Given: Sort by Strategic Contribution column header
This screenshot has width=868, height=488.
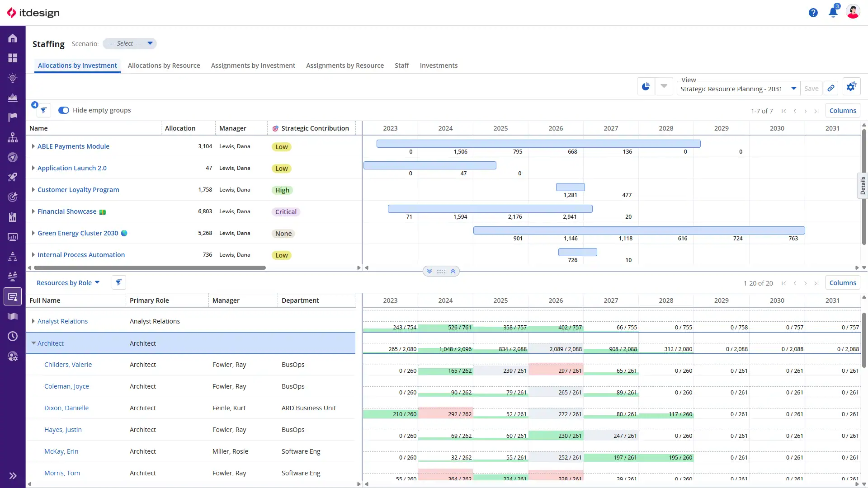Looking at the screenshot, I should point(315,128).
